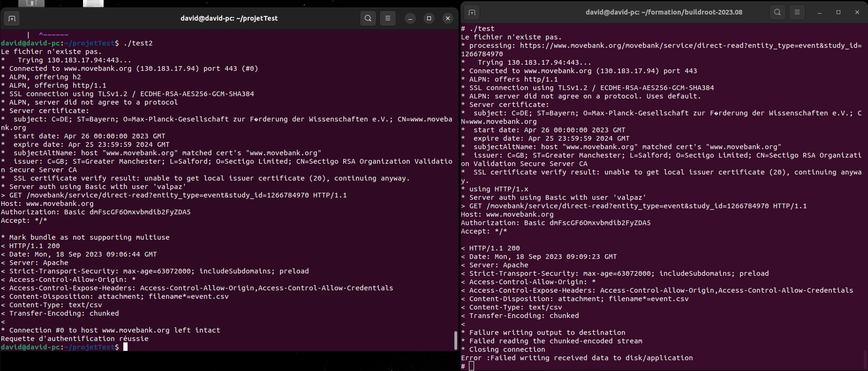Open hamburger menu of buildroot-2023.08 terminal
This screenshot has height=371, width=868.
(x=797, y=12)
